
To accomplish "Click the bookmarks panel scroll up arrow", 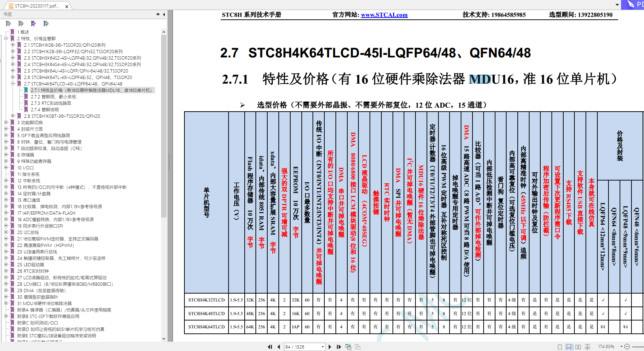I will 164,32.
